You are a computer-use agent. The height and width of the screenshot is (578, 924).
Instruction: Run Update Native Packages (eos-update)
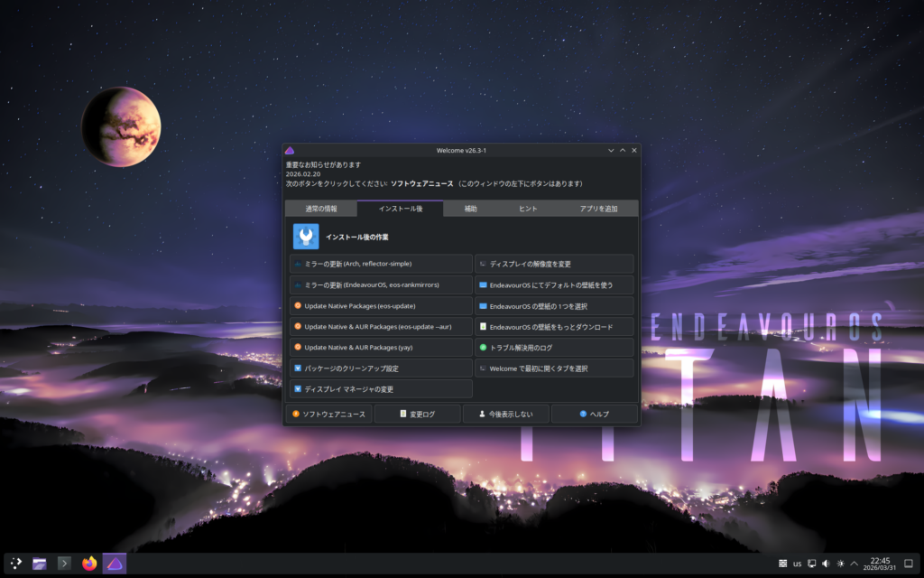(381, 306)
